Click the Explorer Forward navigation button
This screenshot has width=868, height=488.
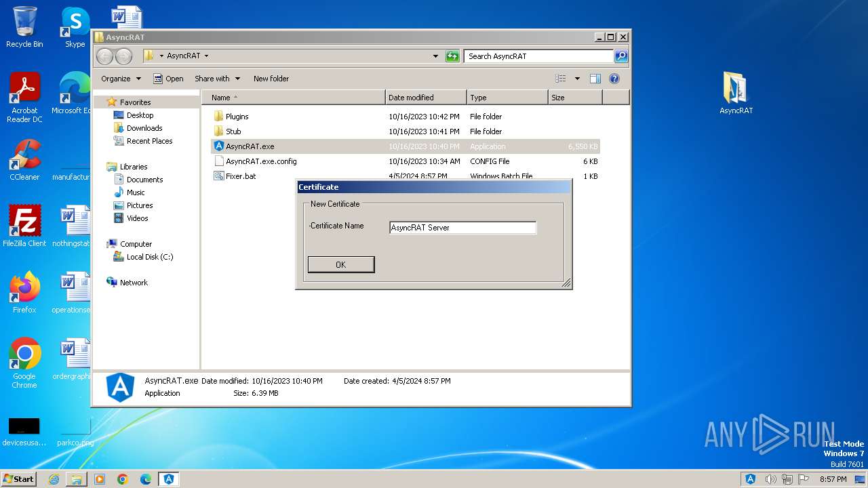coord(123,56)
